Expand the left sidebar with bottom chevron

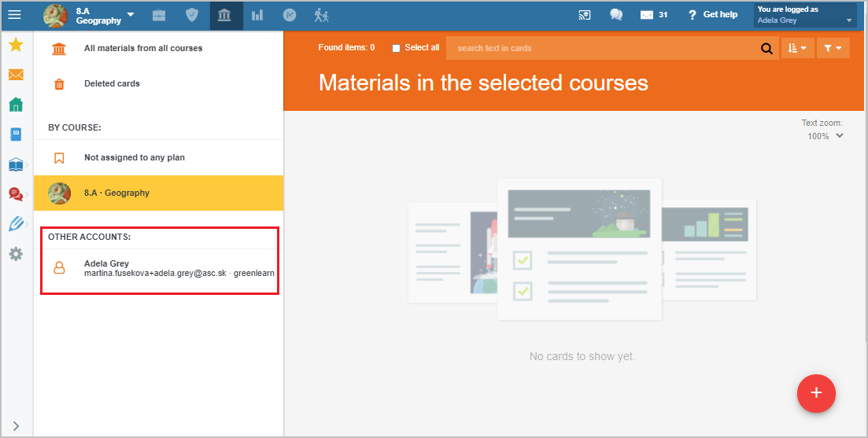click(16, 426)
